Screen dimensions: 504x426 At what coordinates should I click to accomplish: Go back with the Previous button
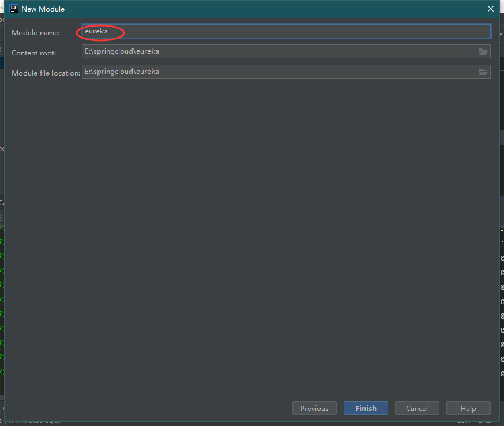314,408
